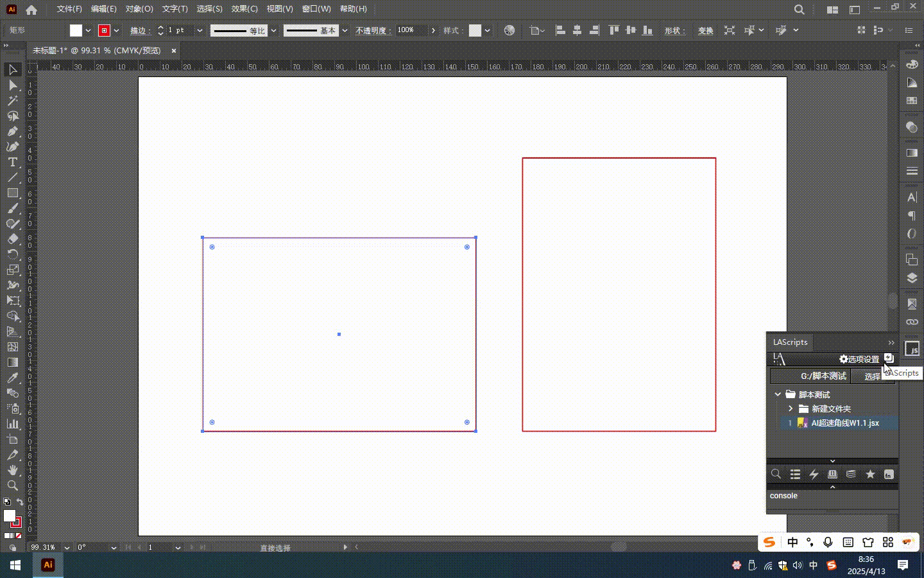Activate the Zoom tool
This screenshot has height=578, width=924.
tap(12, 486)
